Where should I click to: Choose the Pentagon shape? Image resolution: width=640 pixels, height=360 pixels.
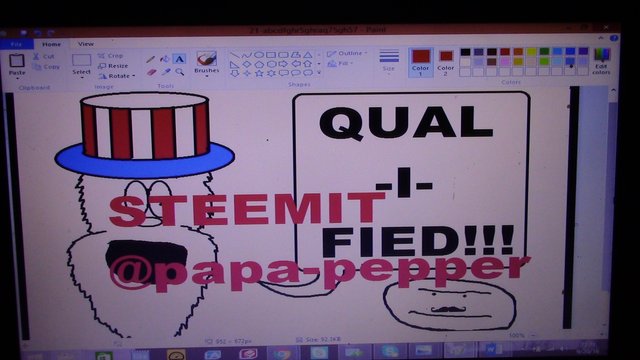click(x=259, y=64)
